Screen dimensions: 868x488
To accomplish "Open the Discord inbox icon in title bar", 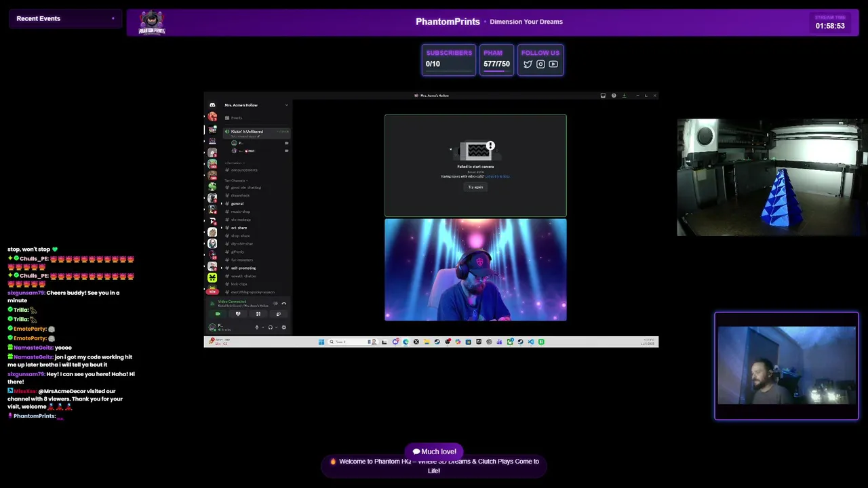I will pos(603,96).
